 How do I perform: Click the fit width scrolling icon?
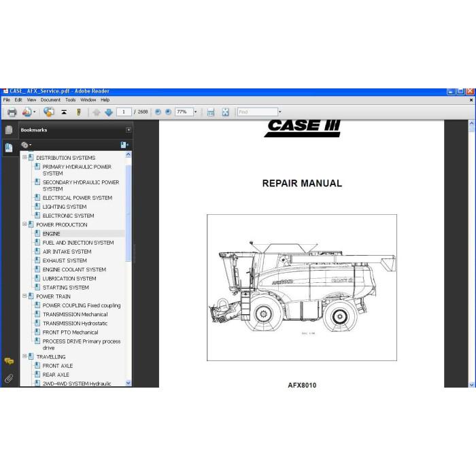coord(211,112)
